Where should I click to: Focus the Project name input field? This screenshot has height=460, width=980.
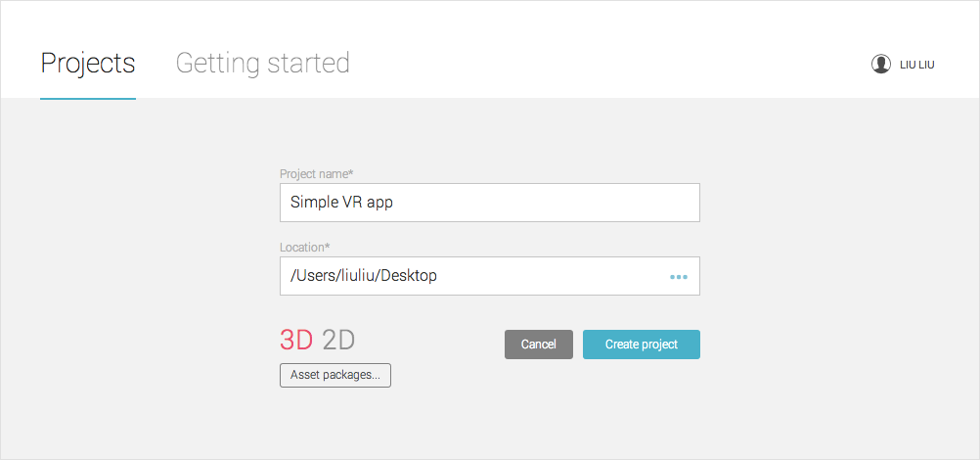click(489, 203)
